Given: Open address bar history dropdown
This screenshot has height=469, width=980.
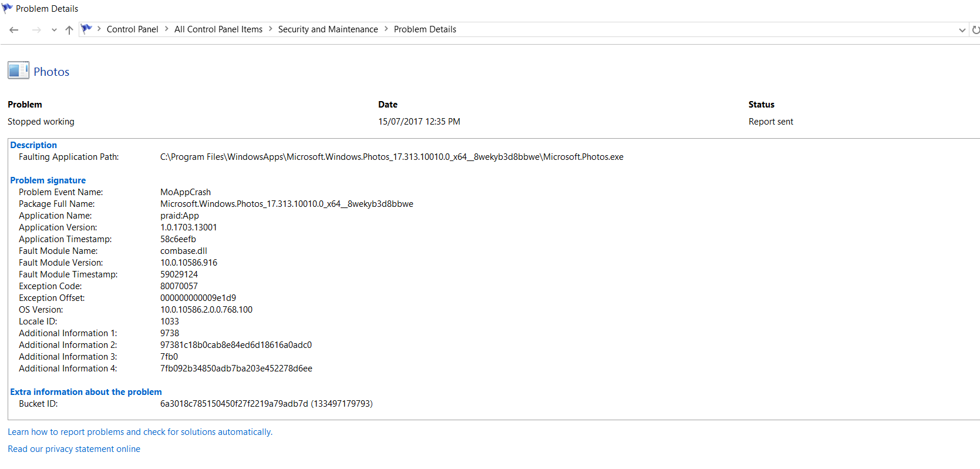Looking at the screenshot, I should 962,30.
